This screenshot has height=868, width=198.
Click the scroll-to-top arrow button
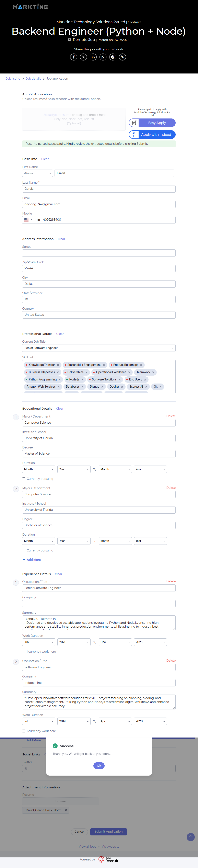point(190,837)
